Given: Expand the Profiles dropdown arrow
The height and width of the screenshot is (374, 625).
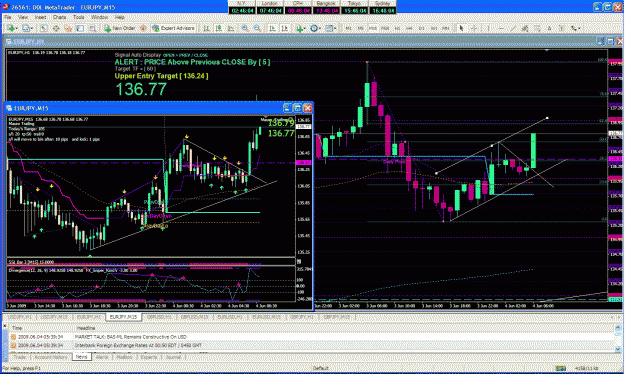Looking at the screenshot, I should tap(32, 28).
